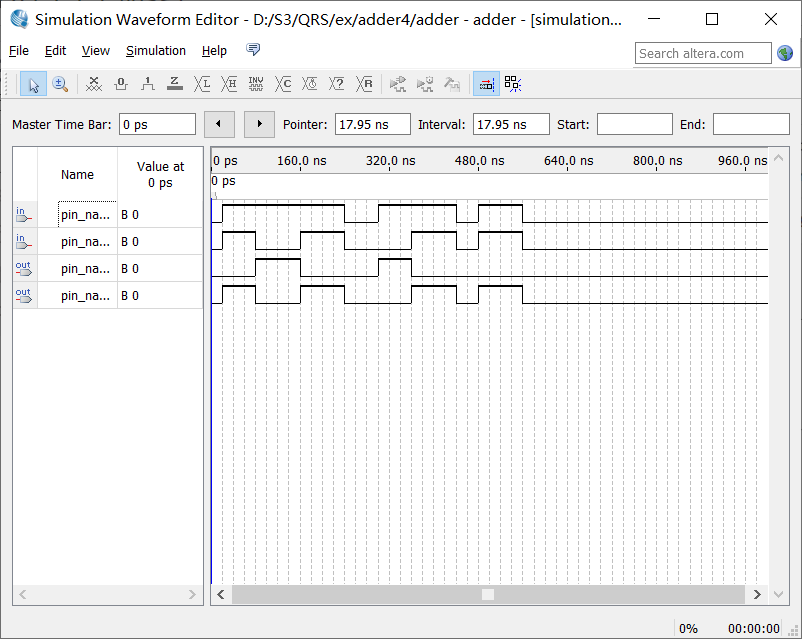
Task: Click the End time field
Action: 751,124
